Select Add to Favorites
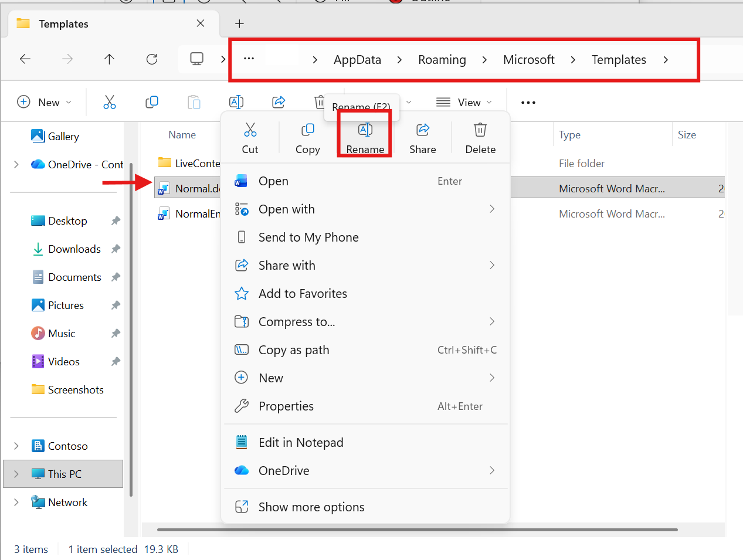 [x=365, y=294]
